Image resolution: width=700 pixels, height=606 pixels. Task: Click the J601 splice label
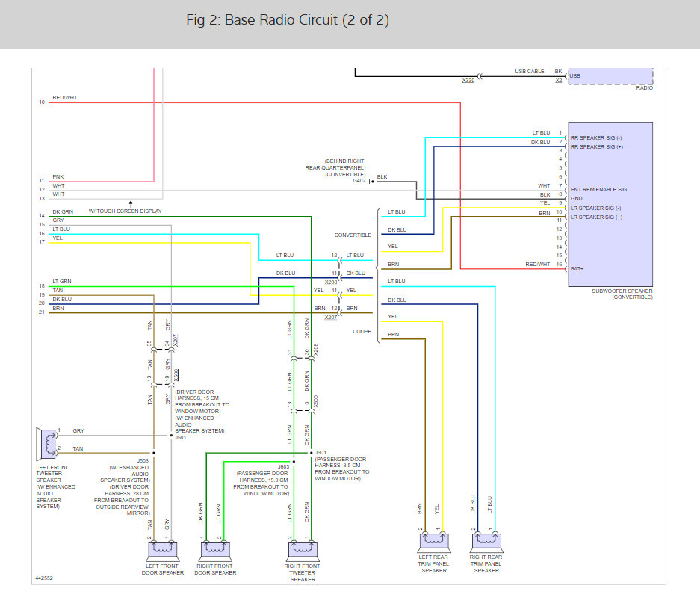(x=320, y=452)
